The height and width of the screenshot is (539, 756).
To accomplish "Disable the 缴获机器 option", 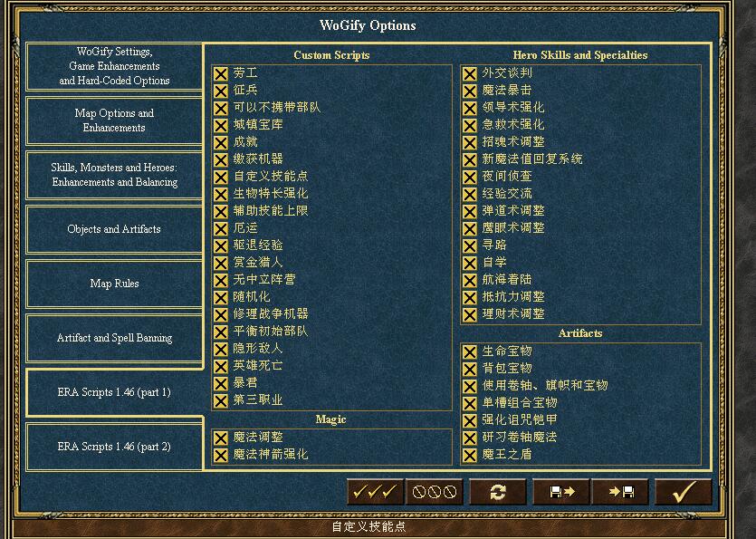I will pos(221,159).
